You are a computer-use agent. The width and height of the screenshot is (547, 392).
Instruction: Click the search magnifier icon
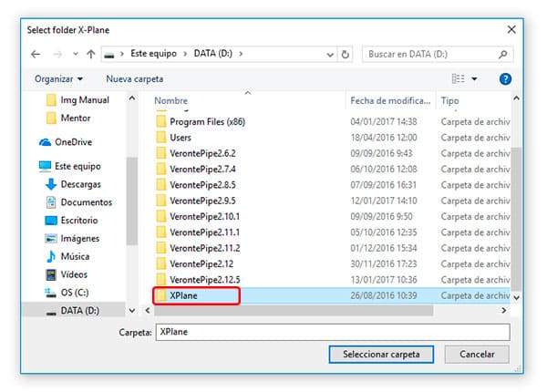(x=502, y=55)
